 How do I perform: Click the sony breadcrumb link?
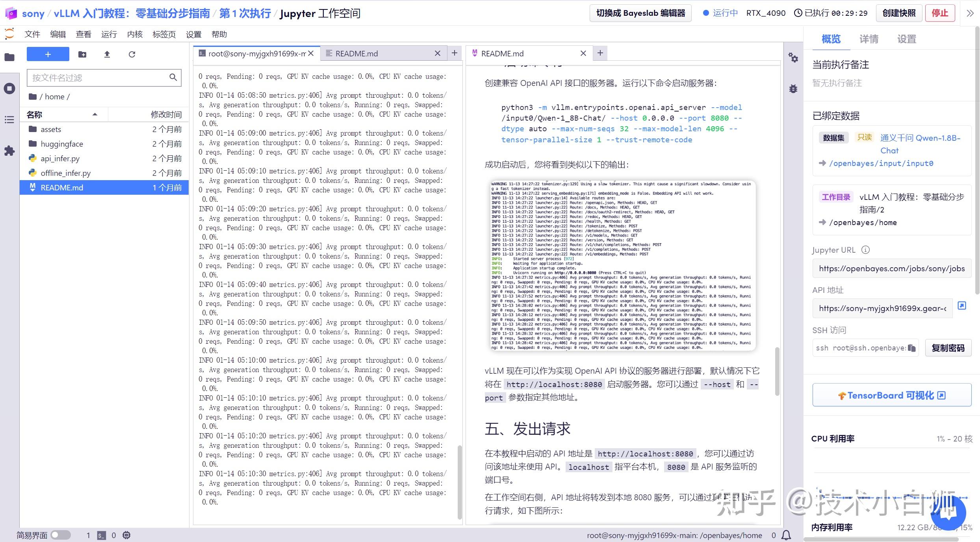(33, 13)
